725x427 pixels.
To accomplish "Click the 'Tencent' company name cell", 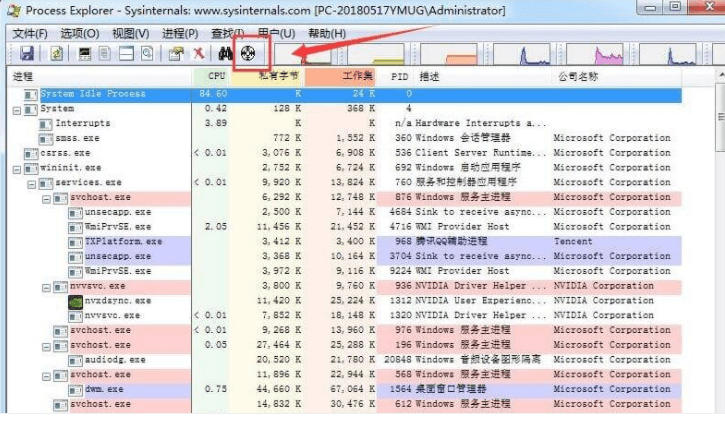I will coord(573,241).
